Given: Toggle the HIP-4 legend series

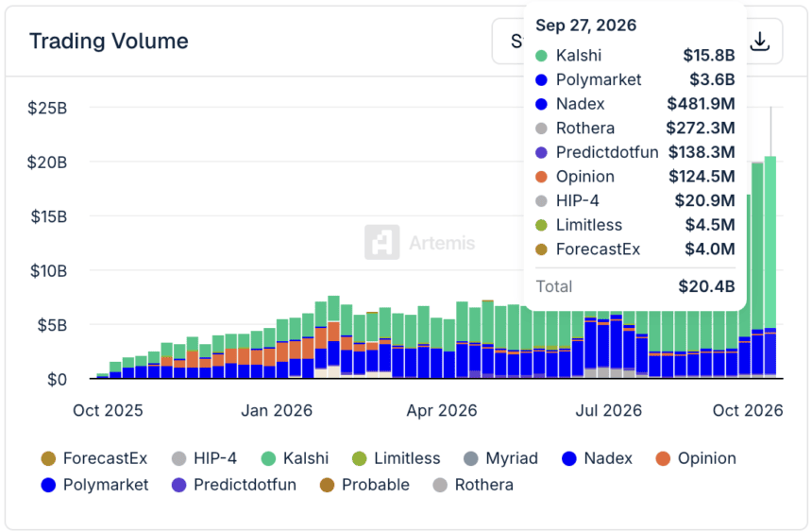Looking at the screenshot, I should (204, 458).
